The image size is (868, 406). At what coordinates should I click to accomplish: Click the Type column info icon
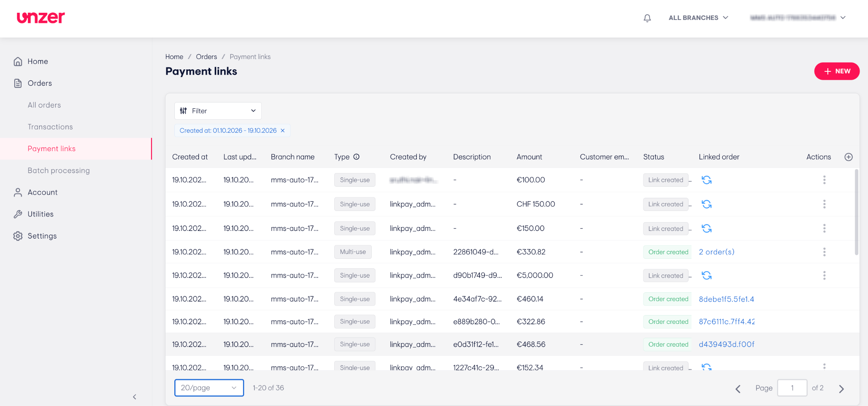357,157
